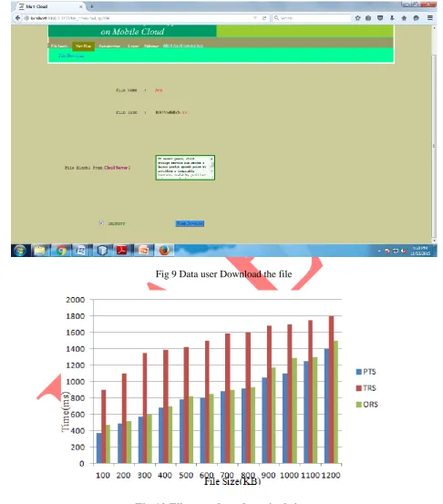The image size is (443, 504).
Task: Click the 'on Mobile Cloud' banner title
Action: (x=132, y=32)
